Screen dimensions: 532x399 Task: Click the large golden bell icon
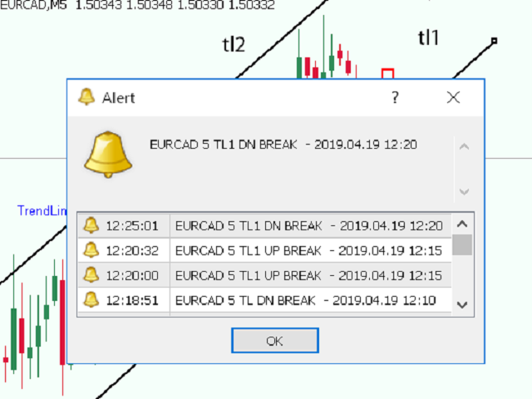(108, 155)
